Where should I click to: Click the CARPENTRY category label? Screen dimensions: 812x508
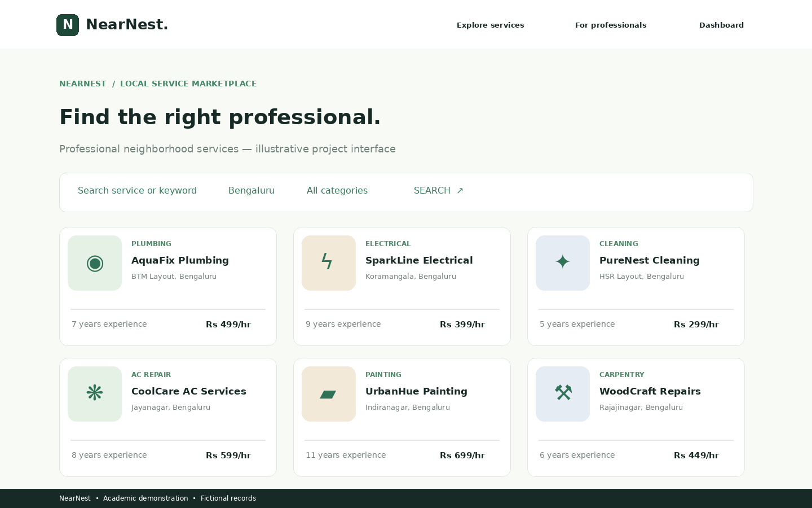pos(621,375)
